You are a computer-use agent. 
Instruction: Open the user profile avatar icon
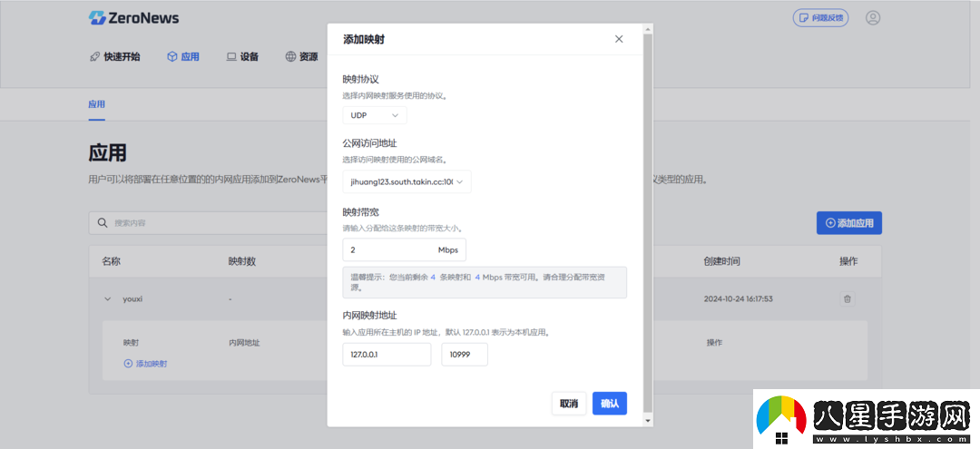point(873,18)
